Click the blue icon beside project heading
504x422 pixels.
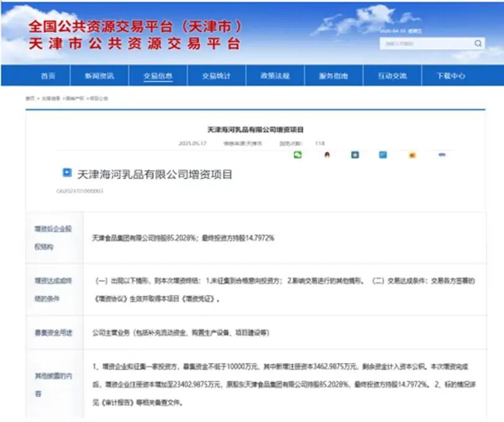(x=67, y=173)
